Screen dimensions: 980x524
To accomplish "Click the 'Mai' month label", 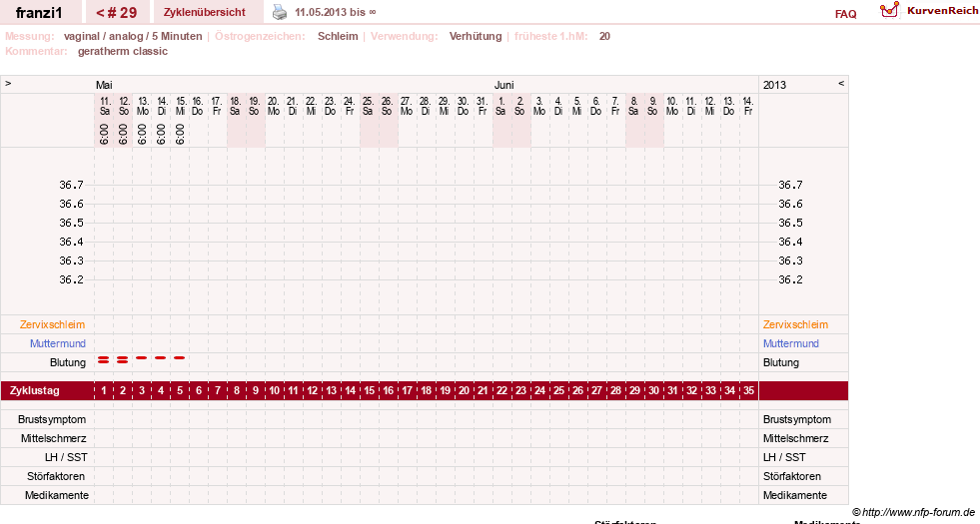I will coord(104,85).
